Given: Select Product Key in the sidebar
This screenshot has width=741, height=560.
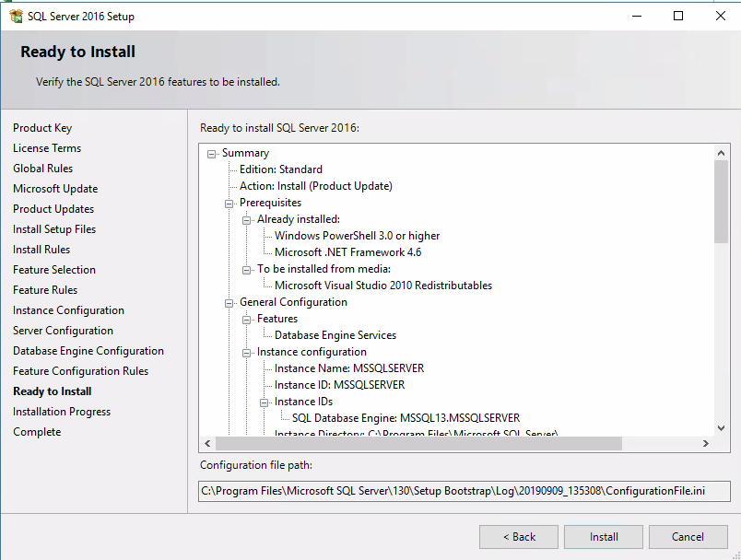Looking at the screenshot, I should 42,127.
